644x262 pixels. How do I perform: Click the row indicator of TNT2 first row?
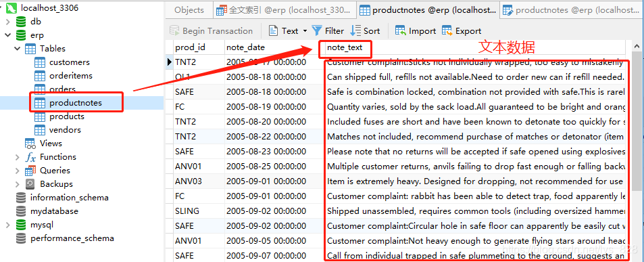(169, 62)
